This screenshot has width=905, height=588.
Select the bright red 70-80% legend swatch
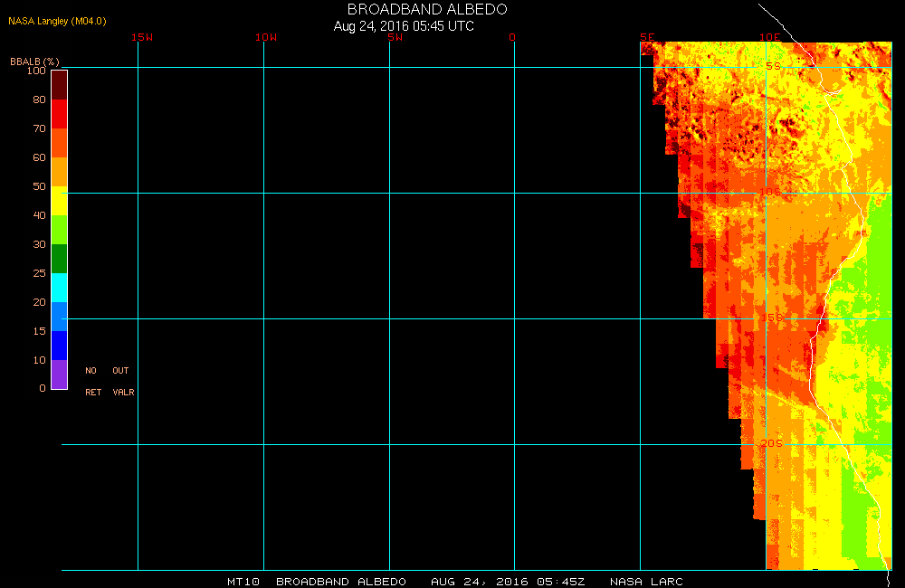coord(59,114)
